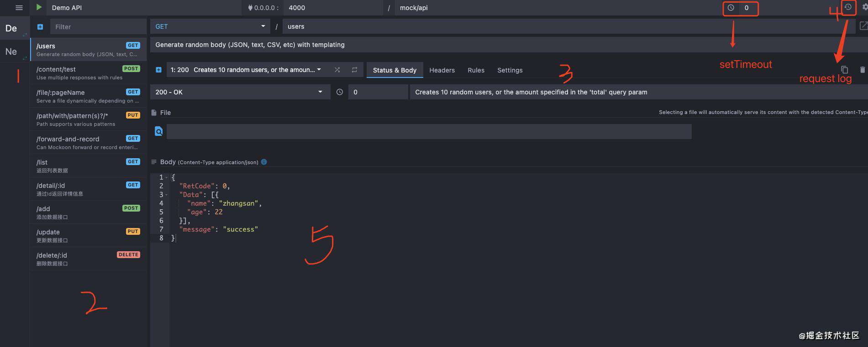Select the /update PUT route
This screenshot has height=347, width=868.
(88, 236)
